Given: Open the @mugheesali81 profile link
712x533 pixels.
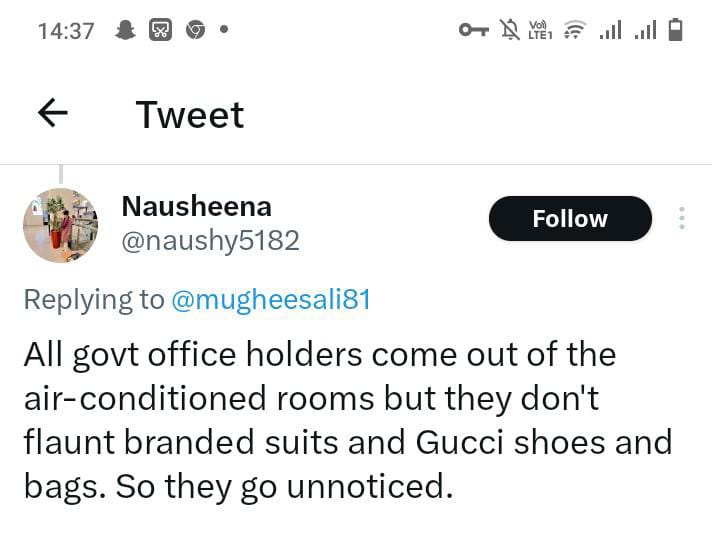Looking at the screenshot, I should pyautogui.click(x=271, y=299).
